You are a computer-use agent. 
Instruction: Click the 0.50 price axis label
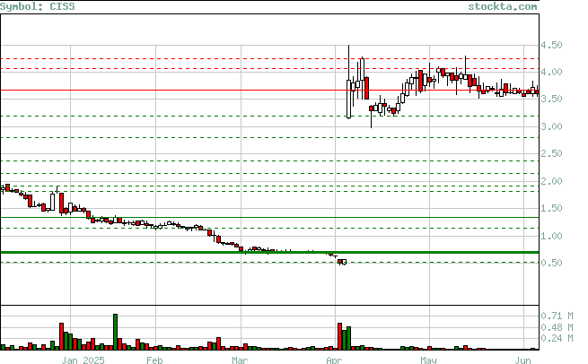click(x=551, y=263)
